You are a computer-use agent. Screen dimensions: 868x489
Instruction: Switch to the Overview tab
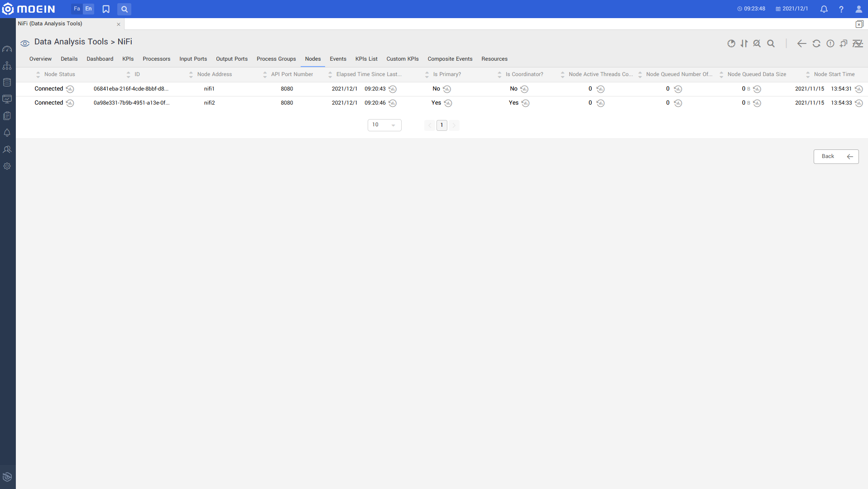40,59
